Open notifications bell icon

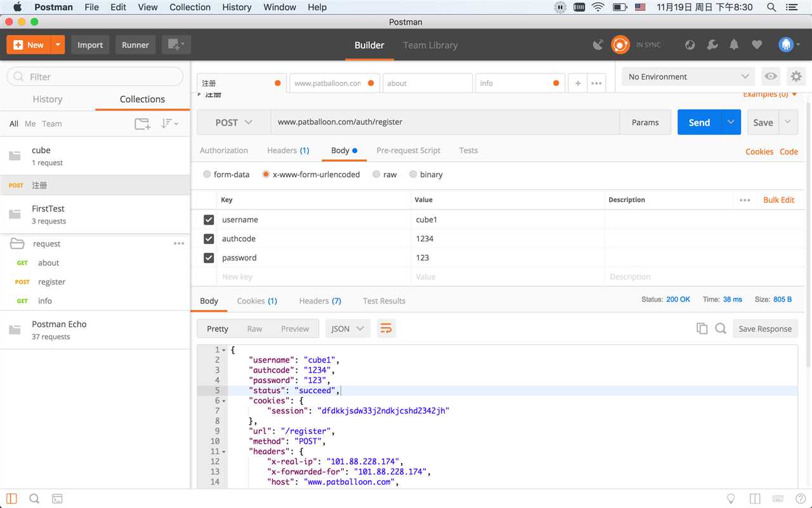pos(734,45)
